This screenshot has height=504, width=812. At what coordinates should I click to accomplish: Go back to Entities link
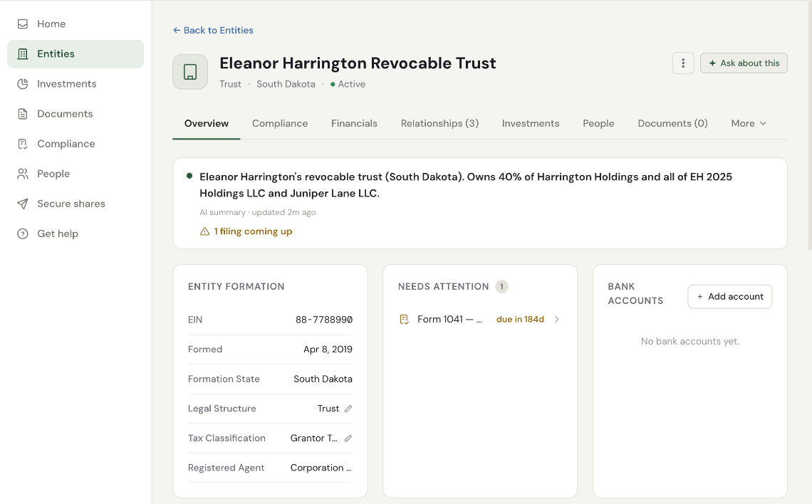click(214, 31)
